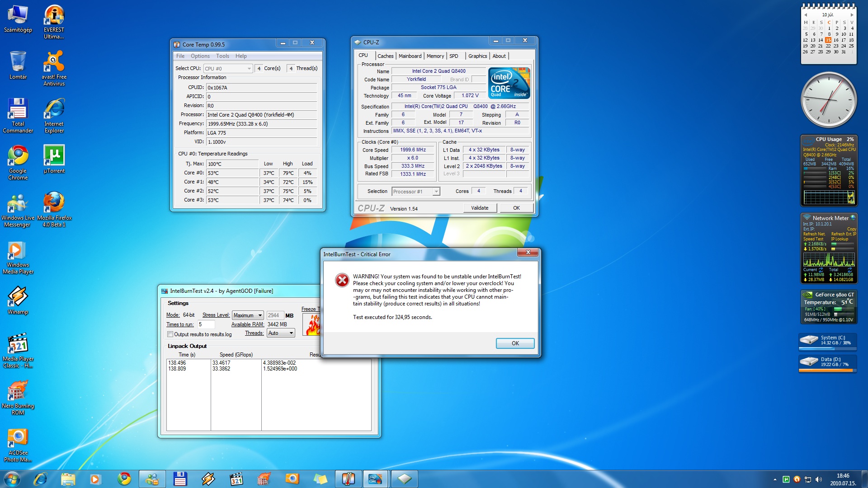Open Windows Live Messenger desktop icon
The image size is (868, 488).
[18, 210]
